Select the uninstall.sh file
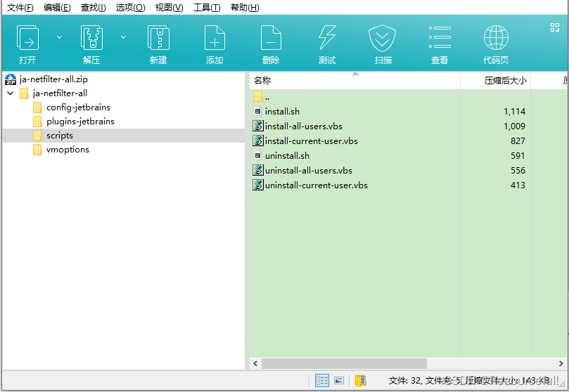 (288, 156)
